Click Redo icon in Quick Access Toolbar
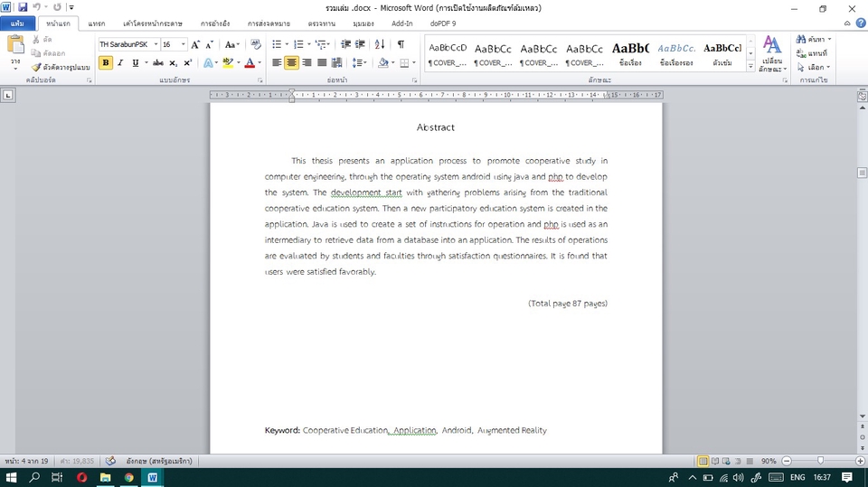Screen dimensions: 868x487 pyautogui.click(x=57, y=7)
